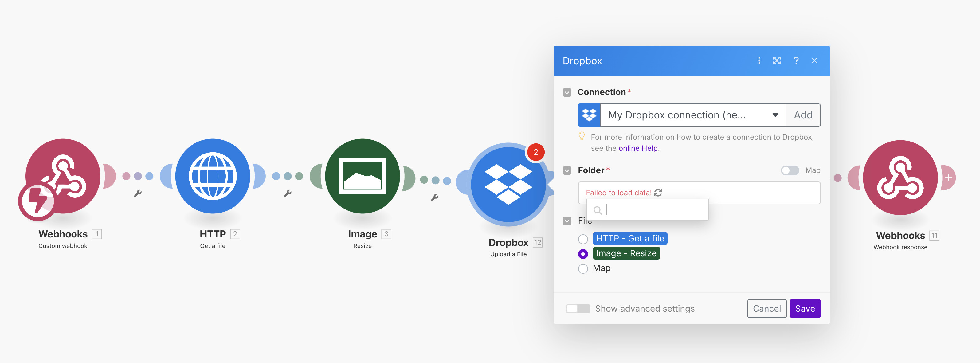980x363 pixels.
Task: Click the Add connection button
Action: (x=803, y=115)
